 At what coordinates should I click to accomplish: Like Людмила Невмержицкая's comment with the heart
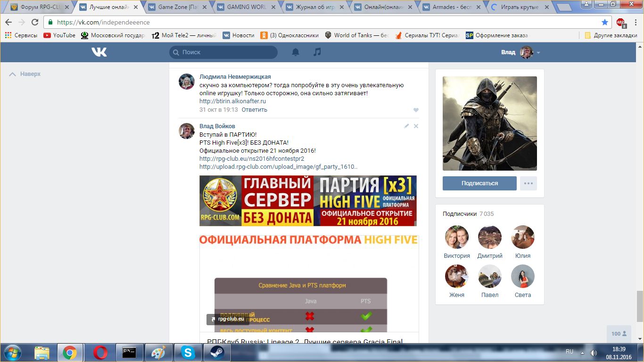(x=416, y=110)
